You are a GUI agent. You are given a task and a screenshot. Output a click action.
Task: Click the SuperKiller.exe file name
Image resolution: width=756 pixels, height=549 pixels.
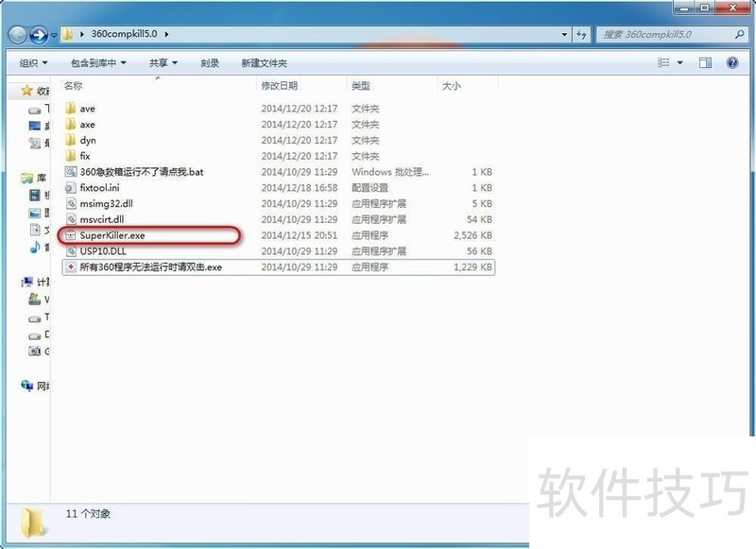click(112, 235)
